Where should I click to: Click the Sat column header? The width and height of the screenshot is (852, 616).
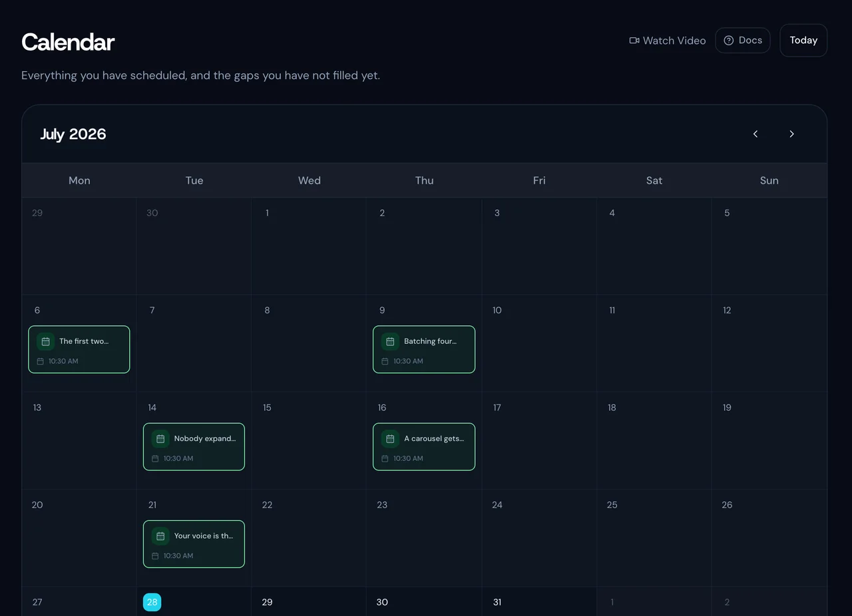[654, 180]
